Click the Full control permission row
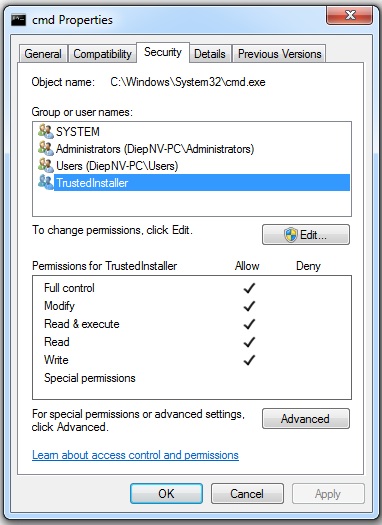The width and height of the screenshot is (382, 525). pyautogui.click(x=192, y=288)
